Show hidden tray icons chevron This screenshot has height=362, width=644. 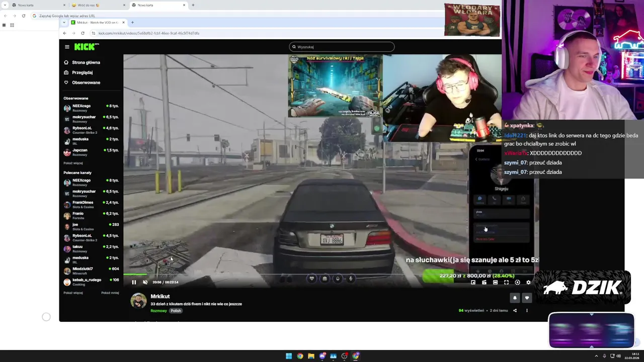(596, 356)
